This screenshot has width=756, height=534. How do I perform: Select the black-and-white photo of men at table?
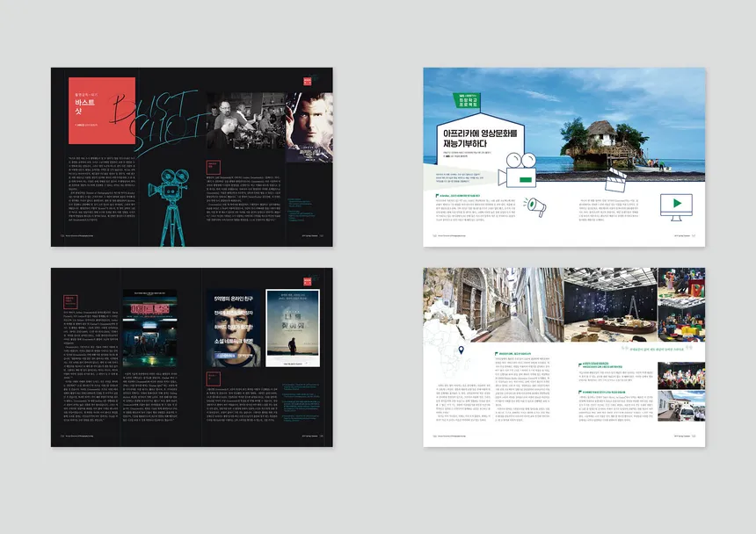click(x=246, y=121)
